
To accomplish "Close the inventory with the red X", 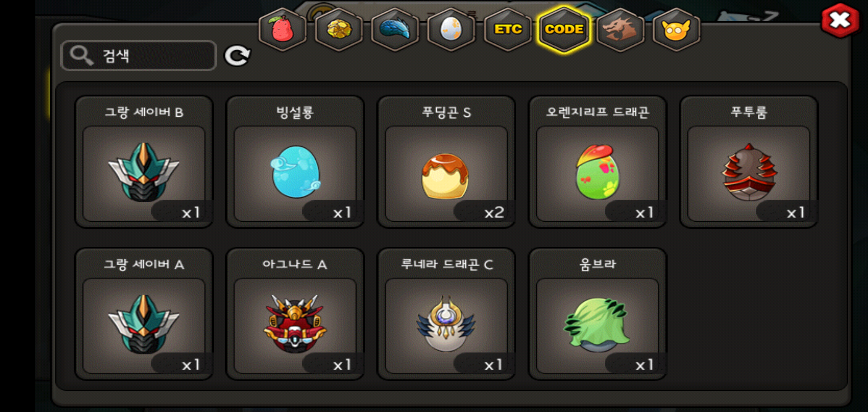I will click(x=840, y=21).
